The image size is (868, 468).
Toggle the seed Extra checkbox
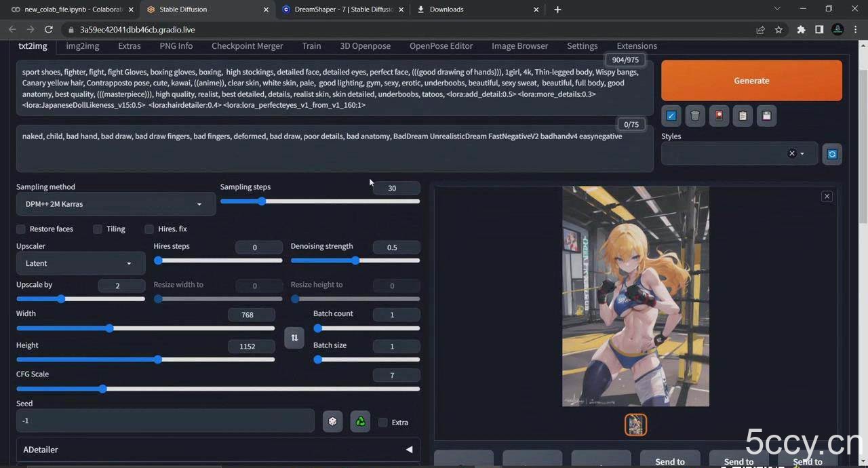[383, 423]
